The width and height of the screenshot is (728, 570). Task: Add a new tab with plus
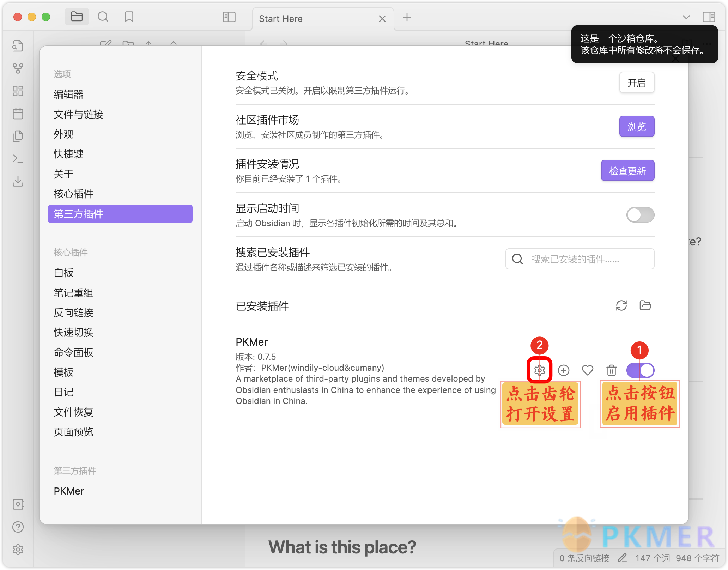[x=407, y=17]
